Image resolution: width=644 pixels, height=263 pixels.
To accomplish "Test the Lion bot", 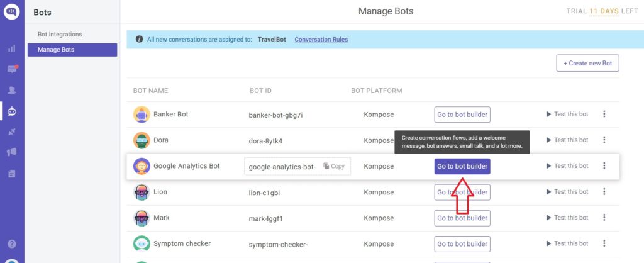I will point(567,191).
